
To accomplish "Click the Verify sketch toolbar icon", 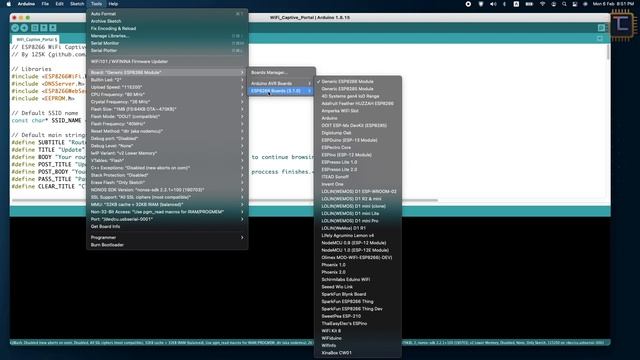I will [15, 28].
